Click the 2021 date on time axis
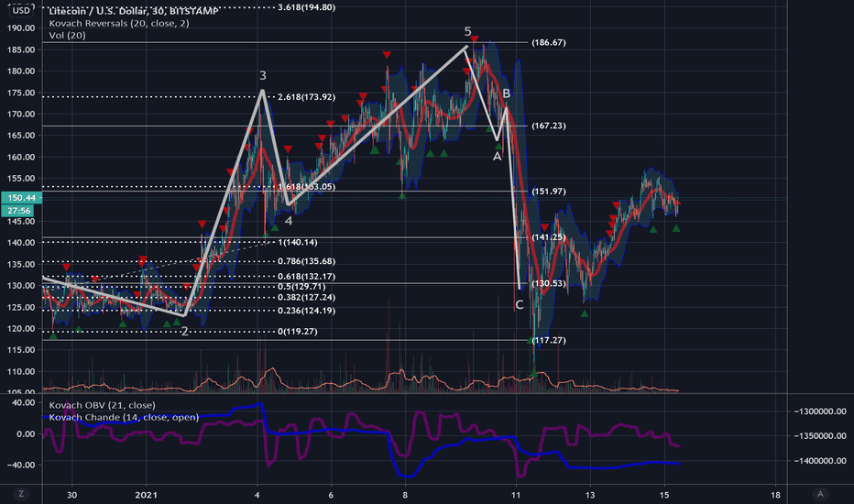 [146, 495]
